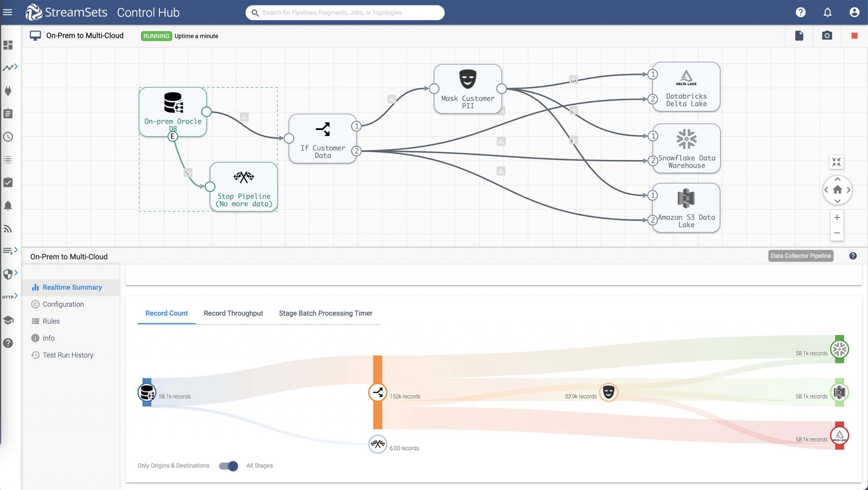Click the Amazon S3 node in Sankey chart
The image size is (868, 490).
tap(839, 392)
